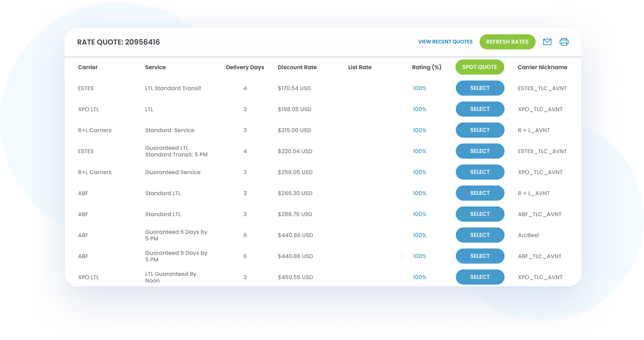This screenshot has height=340, width=644.
Task: Select the ESTES $170.54 rate
Action: click(480, 88)
